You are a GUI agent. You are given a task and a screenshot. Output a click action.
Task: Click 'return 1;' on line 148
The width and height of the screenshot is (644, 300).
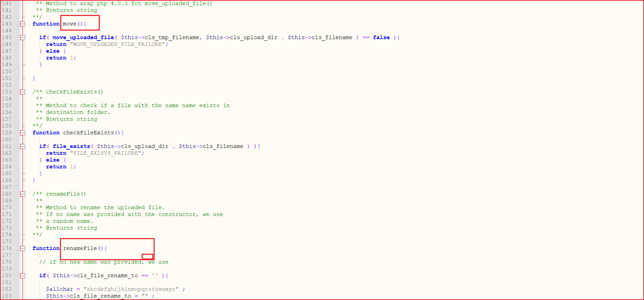click(x=61, y=58)
